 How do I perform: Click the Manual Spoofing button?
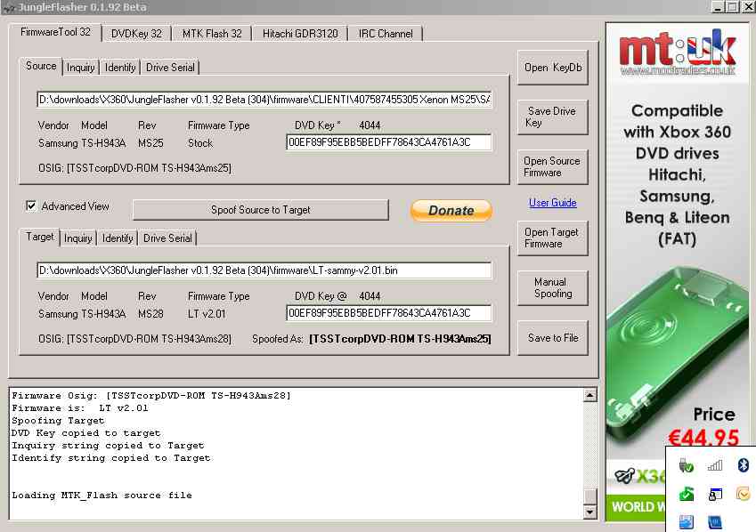pos(553,287)
